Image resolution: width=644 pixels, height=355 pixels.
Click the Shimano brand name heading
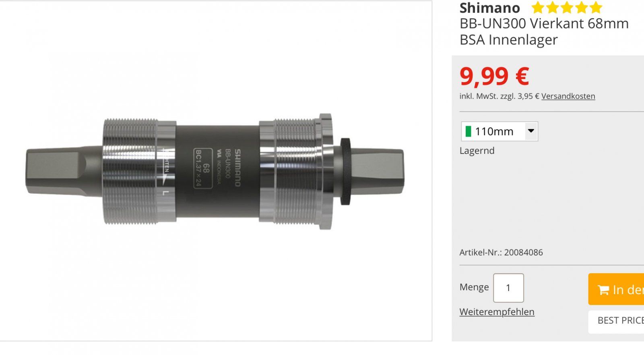pos(489,8)
